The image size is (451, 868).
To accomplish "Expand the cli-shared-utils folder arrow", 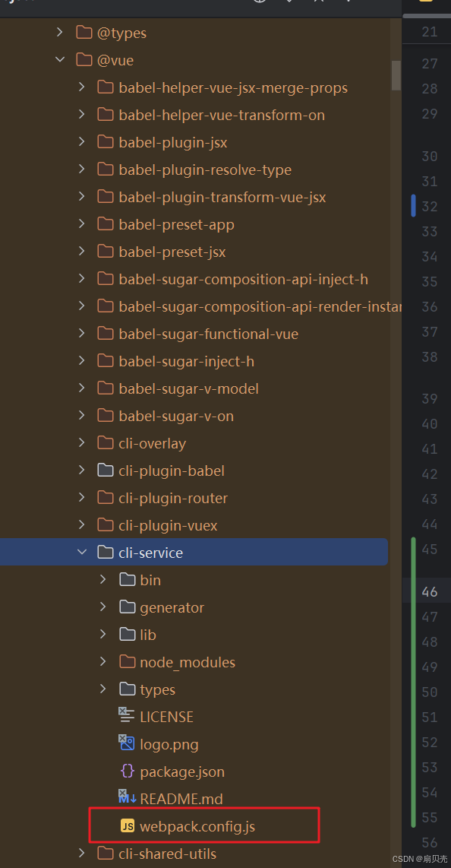I will click(x=82, y=853).
